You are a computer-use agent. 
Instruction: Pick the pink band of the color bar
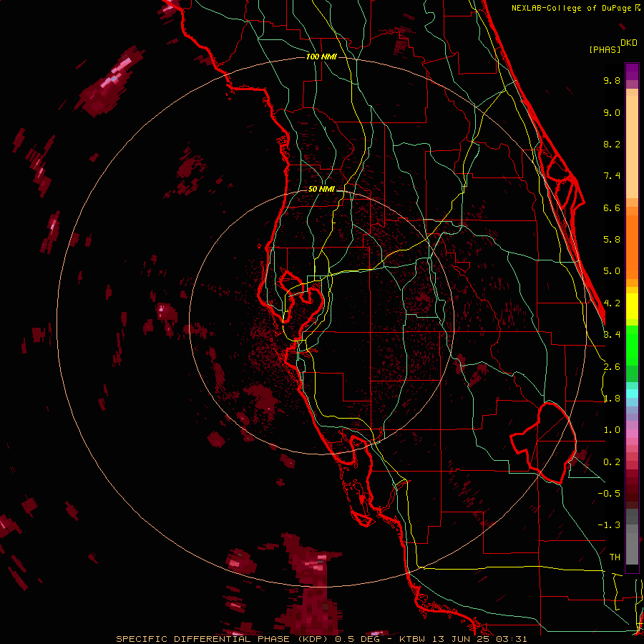click(x=632, y=434)
